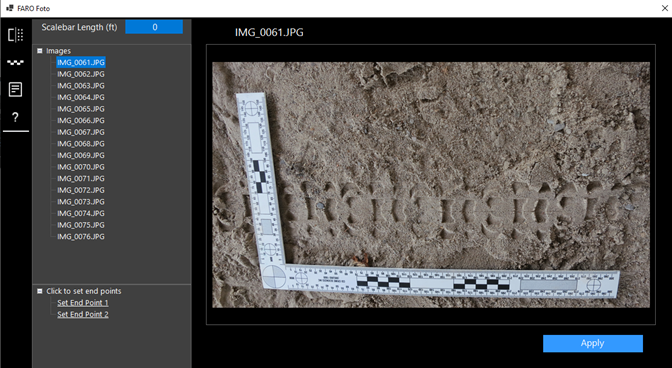Image resolution: width=672 pixels, height=368 pixels.
Task: Edit the Scalebar Length value field
Action: pos(154,27)
